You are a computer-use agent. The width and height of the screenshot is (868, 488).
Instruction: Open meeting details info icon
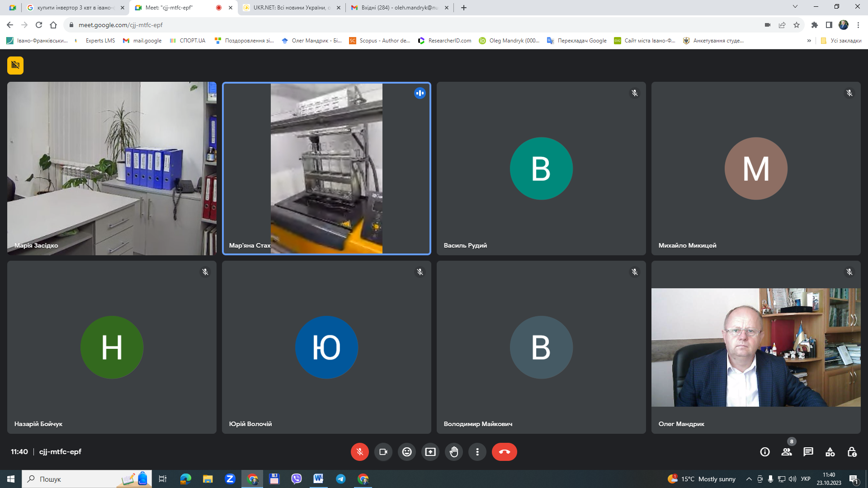click(765, 452)
